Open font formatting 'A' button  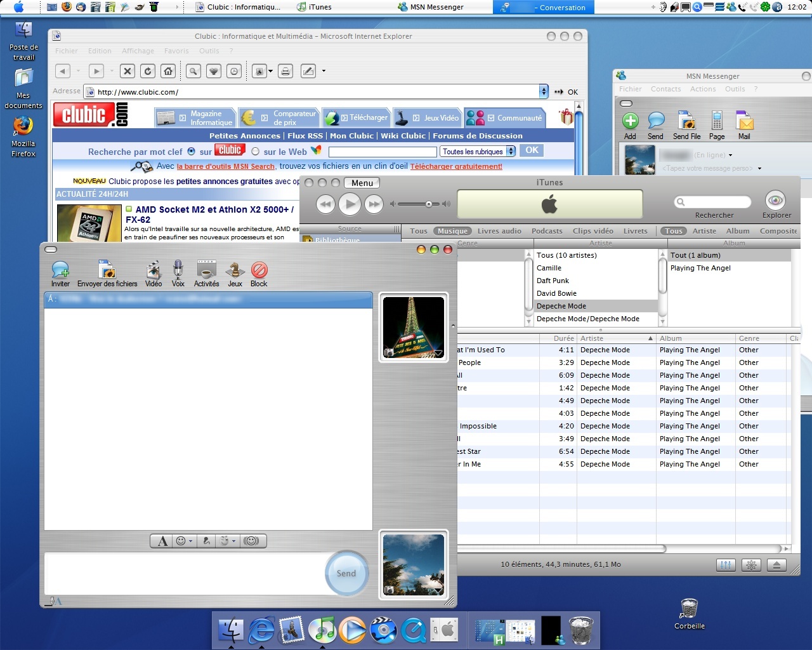coord(162,541)
